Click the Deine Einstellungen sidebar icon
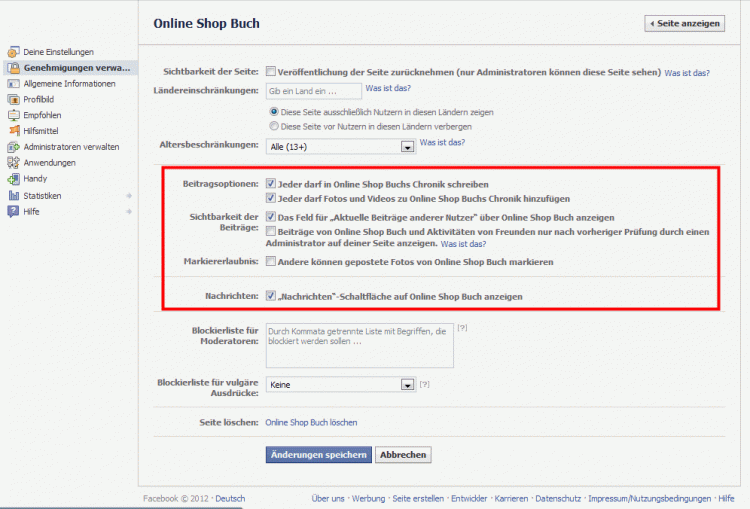The height and width of the screenshot is (509, 750). pyautogui.click(x=13, y=52)
